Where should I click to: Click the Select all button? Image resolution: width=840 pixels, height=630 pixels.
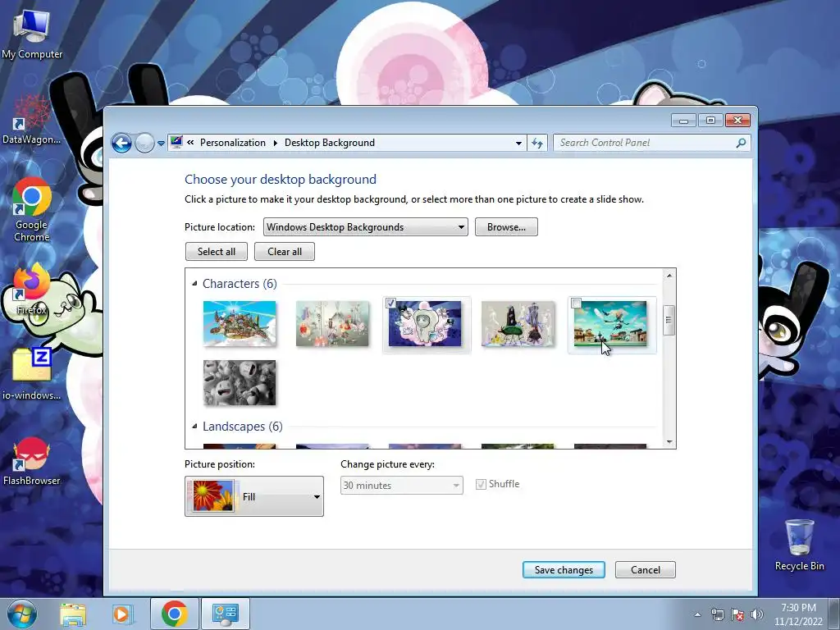tap(217, 252)
